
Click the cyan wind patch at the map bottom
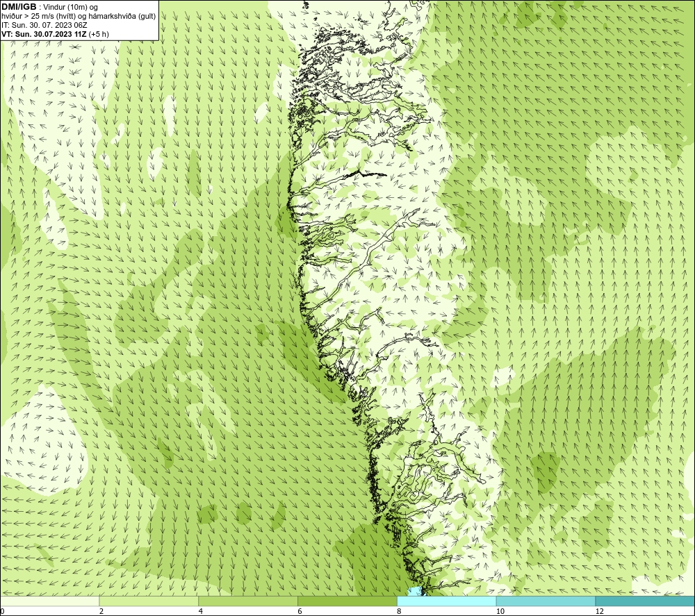tap(415, 592)
